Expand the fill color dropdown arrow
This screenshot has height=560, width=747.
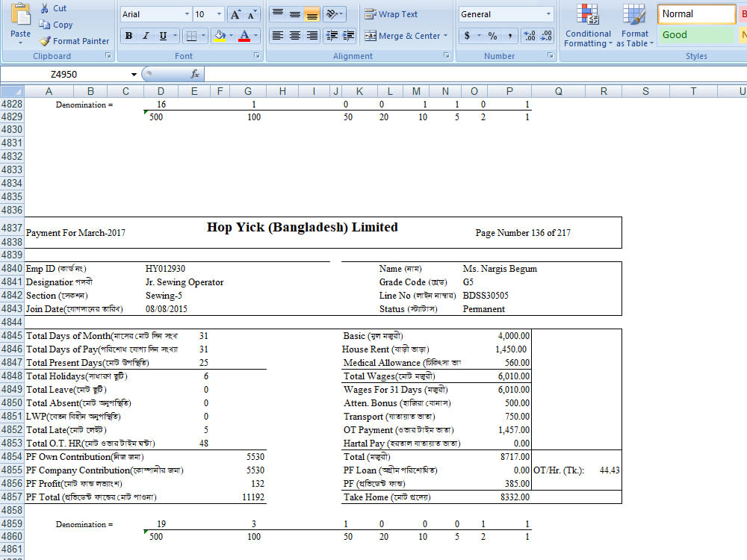point(231,36)
